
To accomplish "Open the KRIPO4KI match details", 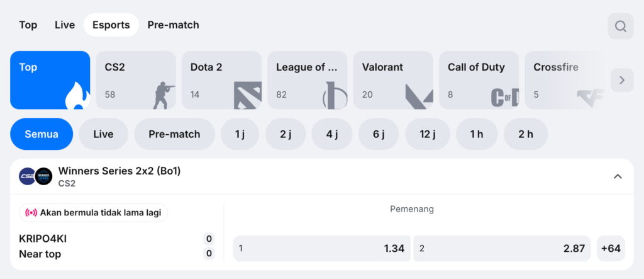I will coord(43,239).
